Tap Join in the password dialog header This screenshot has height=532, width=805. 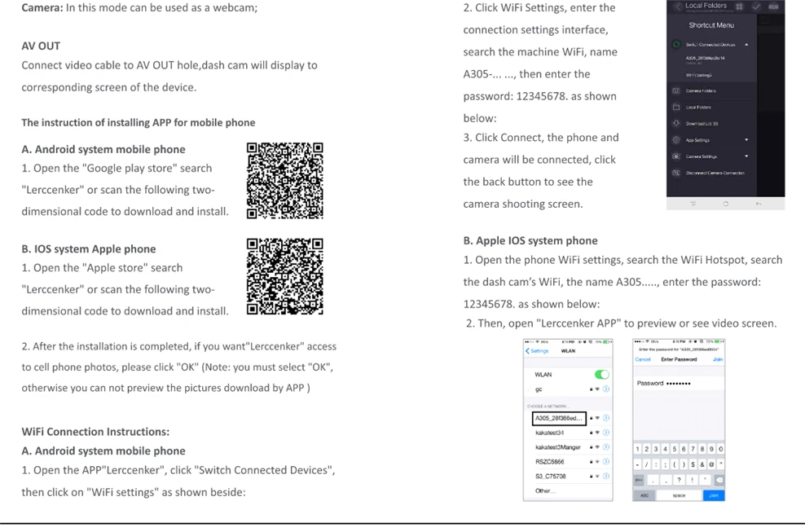(x=718, y=359)
